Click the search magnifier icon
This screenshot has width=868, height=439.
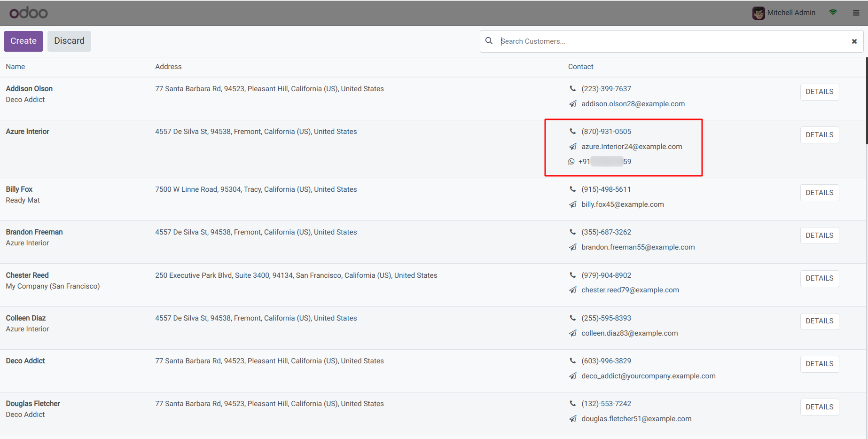[x=489, y=41]
